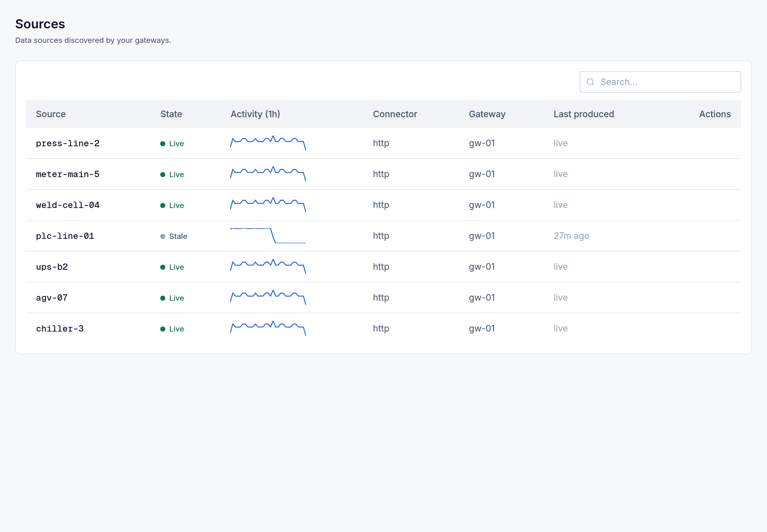This screenshot has width=767, height=532.
Task: Select the press-line-2 source name
Action: point(68,143)
